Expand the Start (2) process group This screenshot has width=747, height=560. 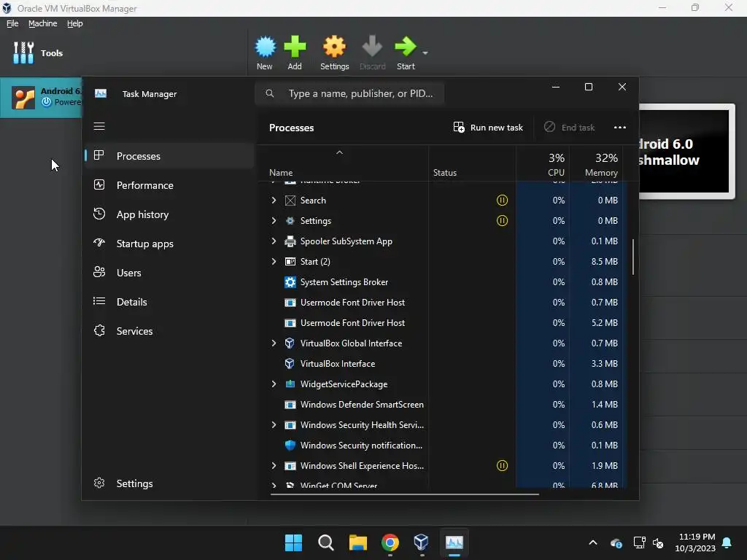tap(274, 262)
